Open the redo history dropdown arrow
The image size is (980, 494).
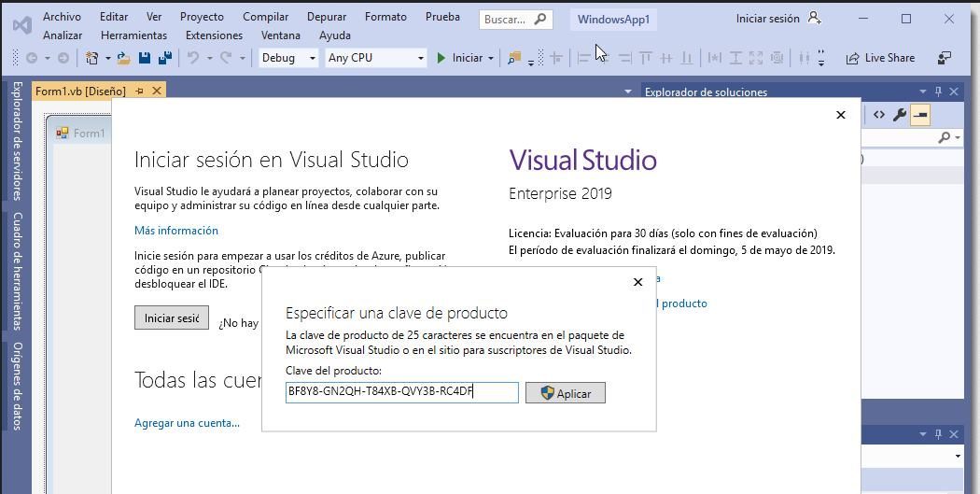242,58
